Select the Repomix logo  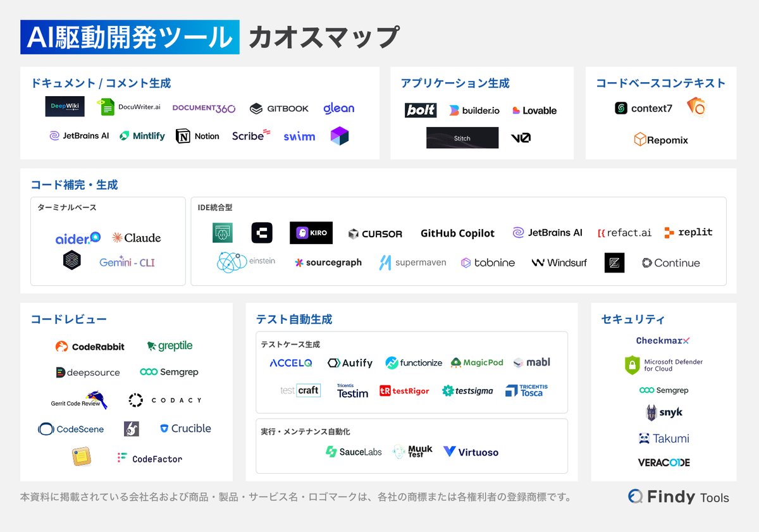click(660, 140)
